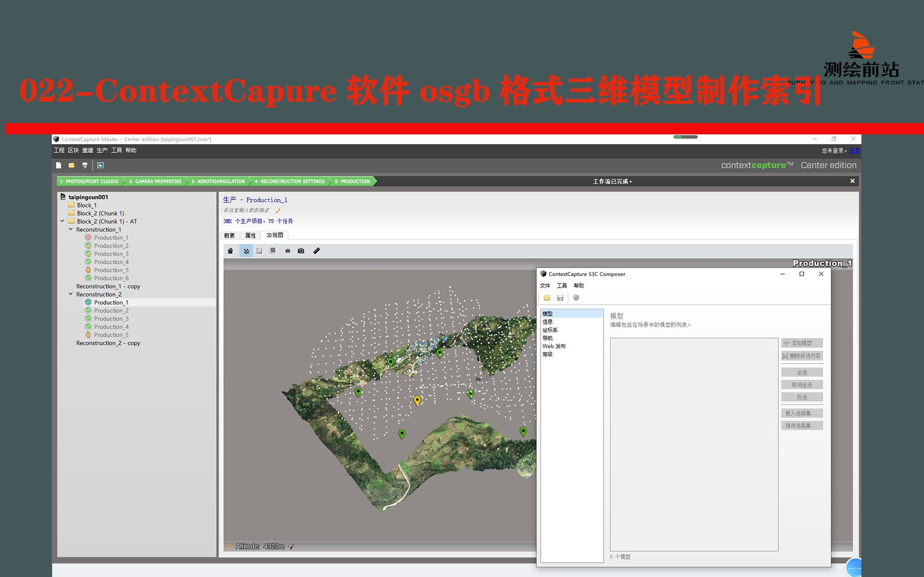Collapse the Reconstruction_2 tree node
Viewport: 924px width, 577px height.
[x=71, y=294]
